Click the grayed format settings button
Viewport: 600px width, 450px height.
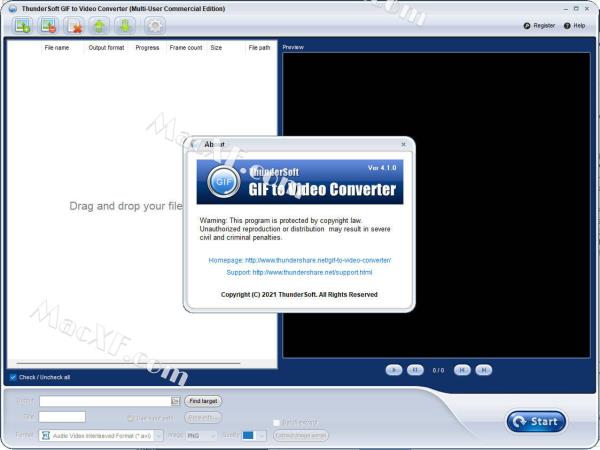point(300,435)
